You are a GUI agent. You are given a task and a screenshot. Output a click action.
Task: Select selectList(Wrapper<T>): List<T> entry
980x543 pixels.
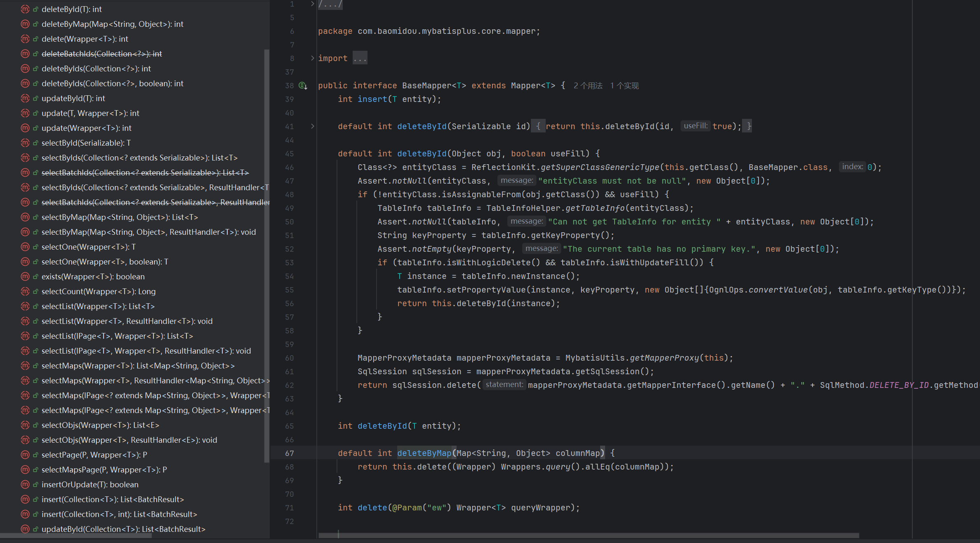coord(98,306)
